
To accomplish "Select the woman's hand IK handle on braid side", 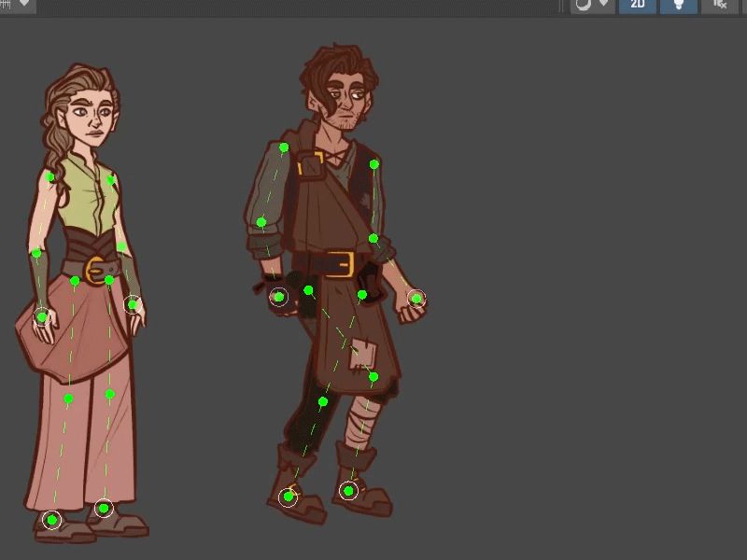I will coord(41,317).
